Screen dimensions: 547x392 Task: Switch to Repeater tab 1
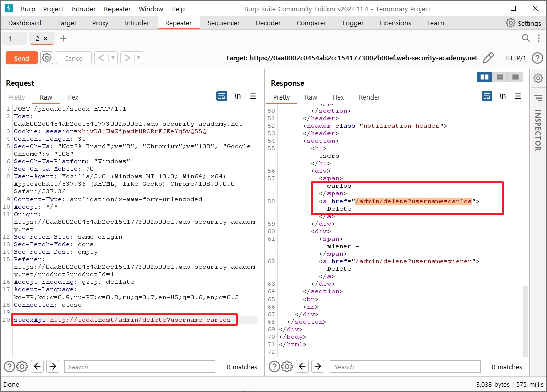tap(10, 38)
